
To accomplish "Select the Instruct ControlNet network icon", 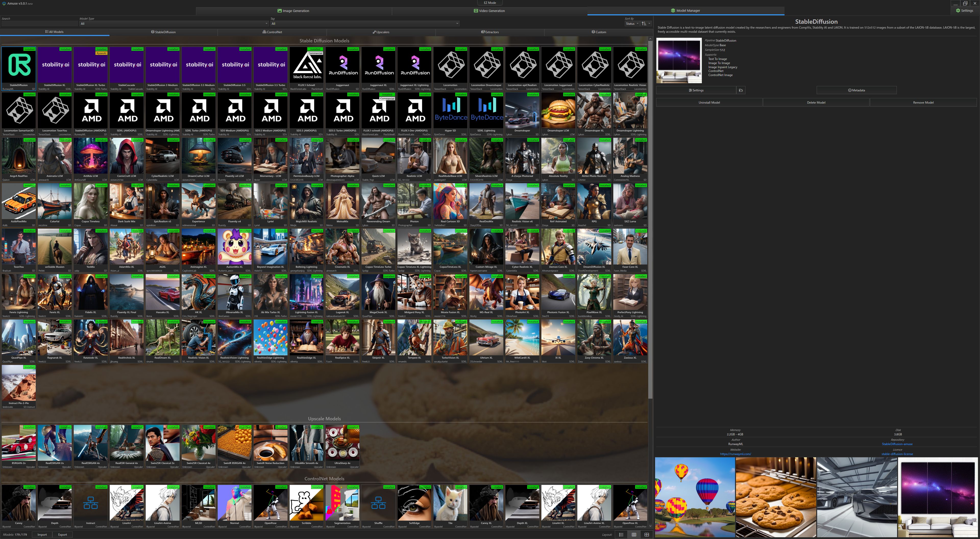I will click(x=91, y=503).
